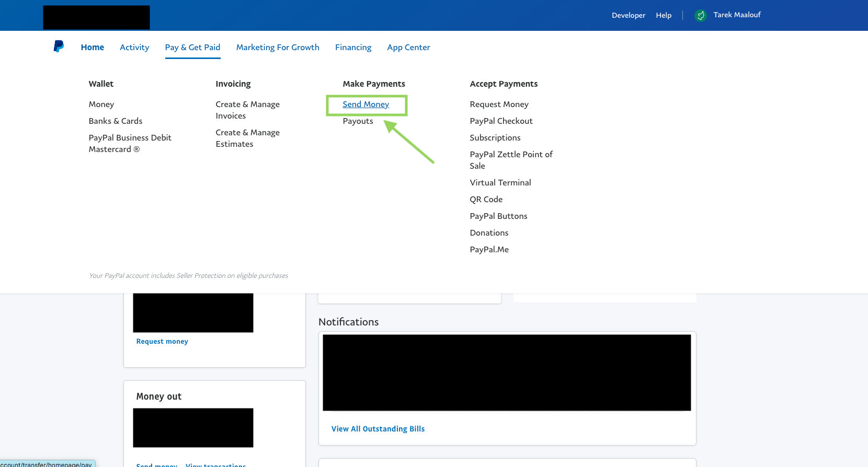The height and width of the screenshot is (467, 868).
Task: Open Payouts
Action: 358,121
